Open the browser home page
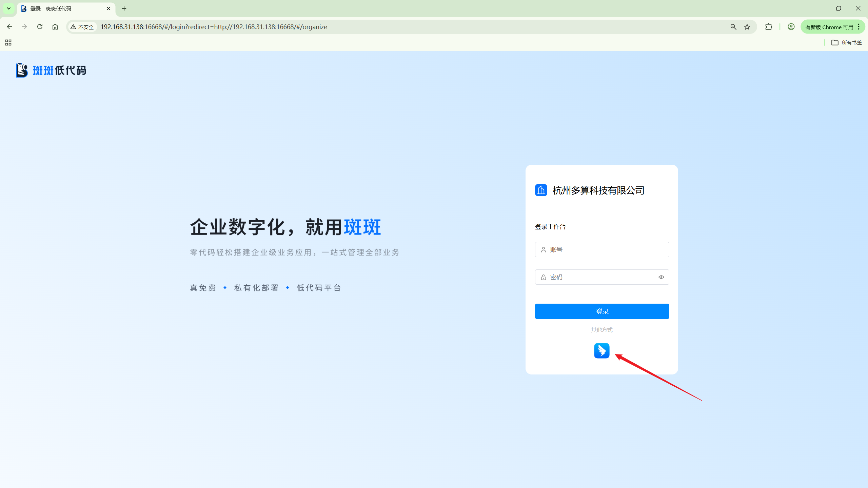The image size is (868, 488). click(x=55, y=27)
